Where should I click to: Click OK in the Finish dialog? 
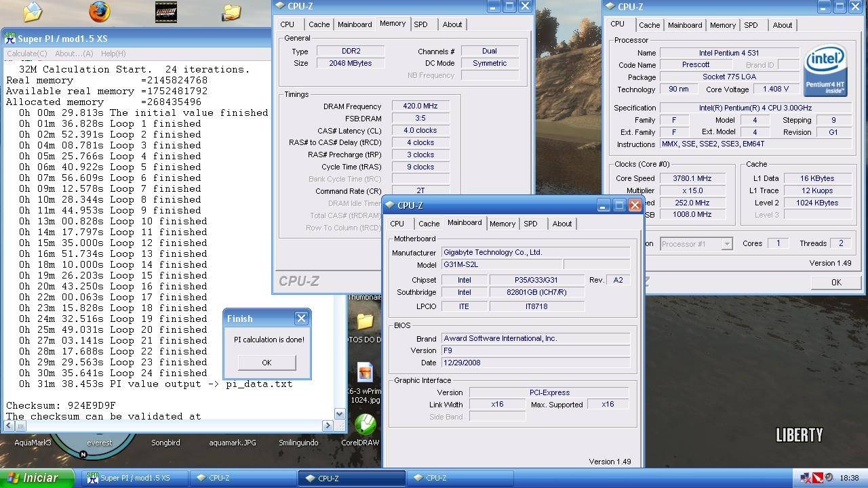pos(267,363)
